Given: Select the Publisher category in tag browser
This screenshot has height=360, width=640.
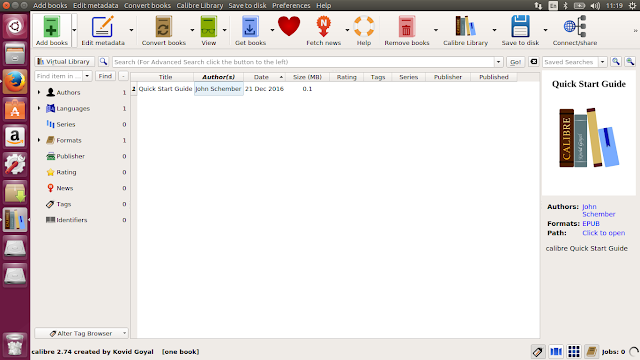Looking at the screenshot, I should [x=70, y=156].
